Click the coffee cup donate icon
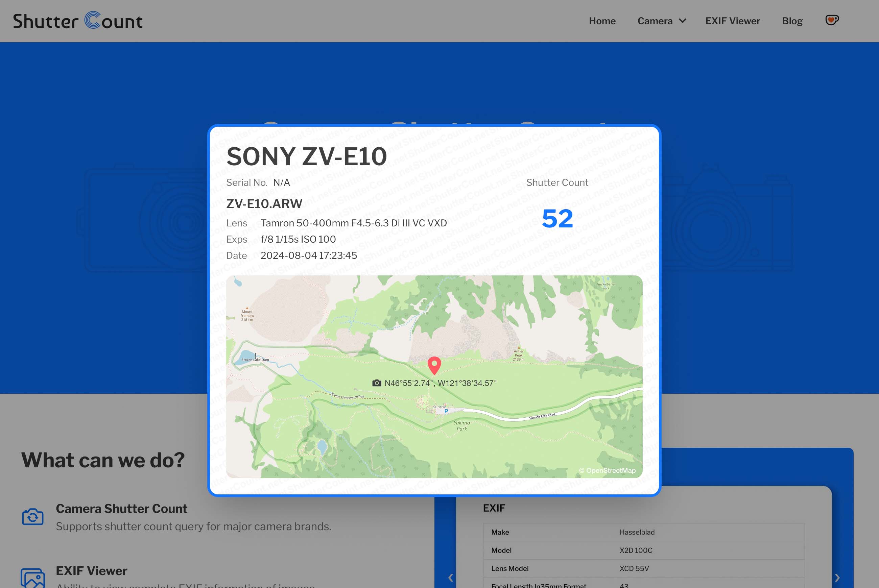879x588 pixels. (x=832, y=20)
